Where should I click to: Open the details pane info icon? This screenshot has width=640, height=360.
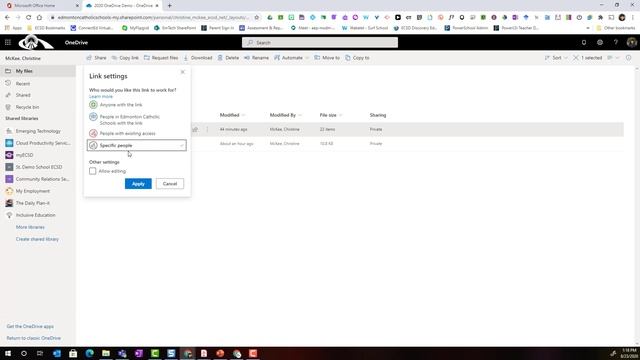coord(629,58)
